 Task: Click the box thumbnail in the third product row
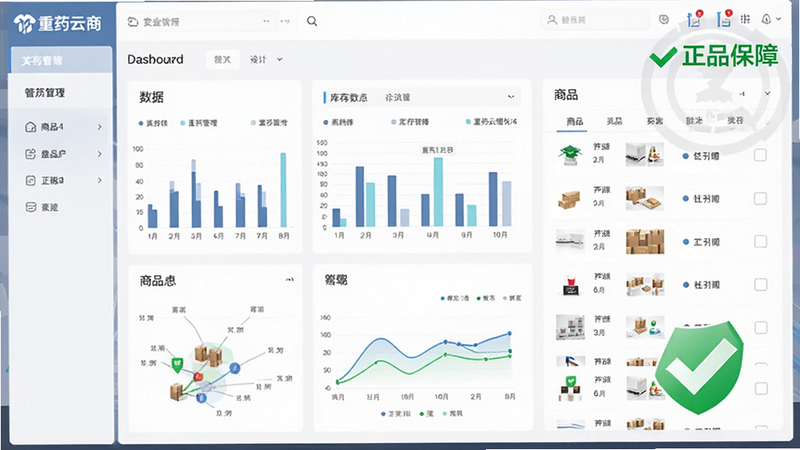[x=645, y=241]
